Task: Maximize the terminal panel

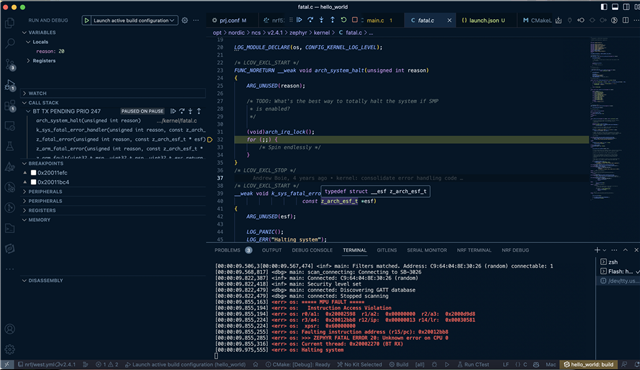Action: click(x=625, y=250)
